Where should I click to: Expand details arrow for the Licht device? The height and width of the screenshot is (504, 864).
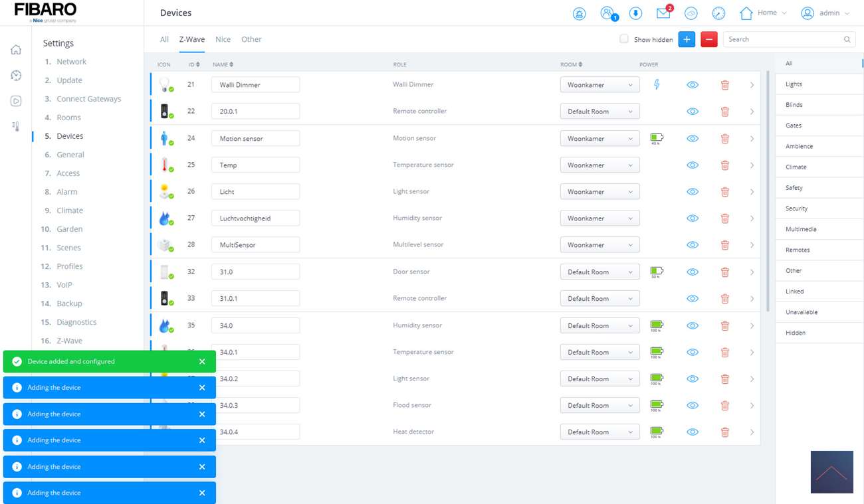coord(752,192)
